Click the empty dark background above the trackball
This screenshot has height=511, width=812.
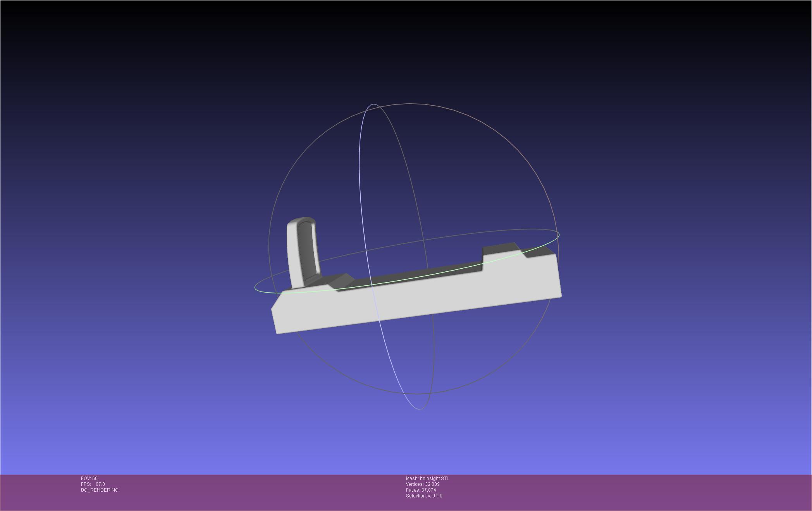pyautogui.click(x=407, y=50)
